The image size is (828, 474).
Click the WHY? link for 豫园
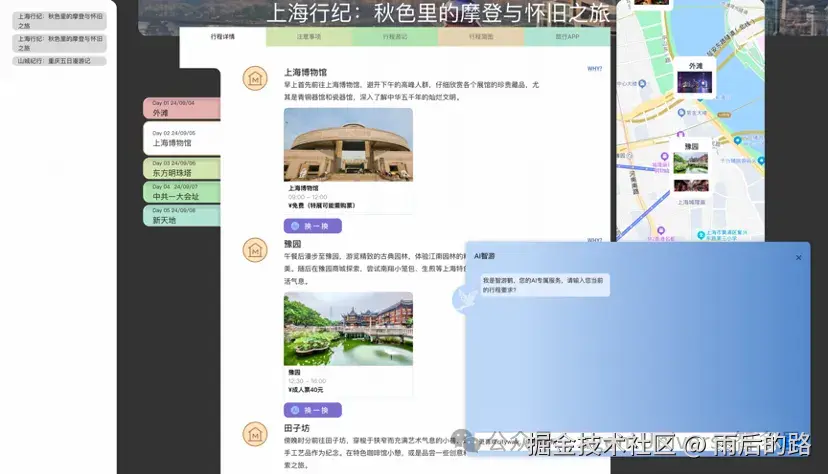[x=595, y=240]
